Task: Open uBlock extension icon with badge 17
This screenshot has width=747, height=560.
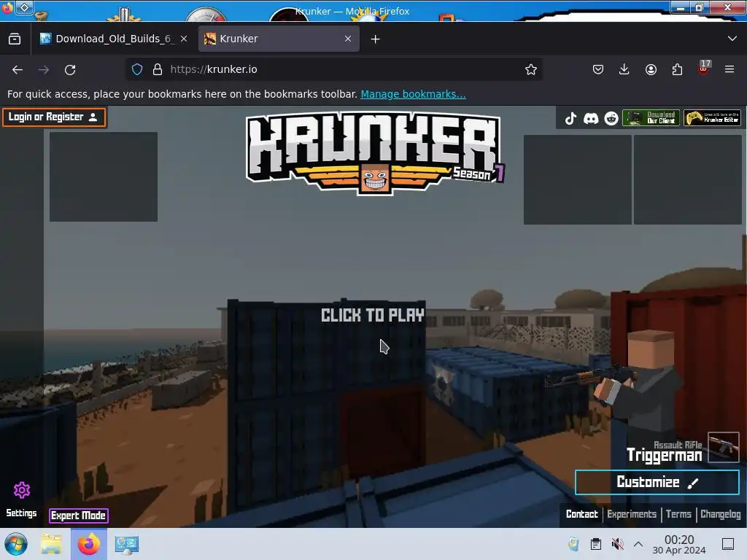Action: click(704, 69)
